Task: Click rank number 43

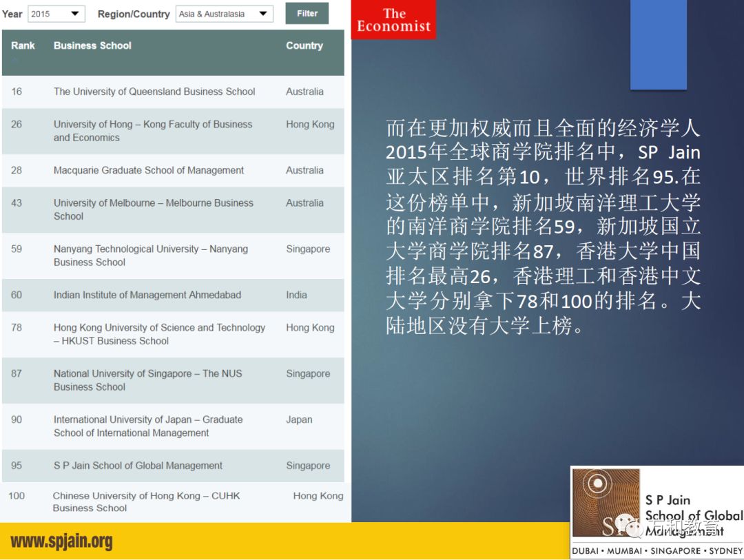Action: (17, 203)
